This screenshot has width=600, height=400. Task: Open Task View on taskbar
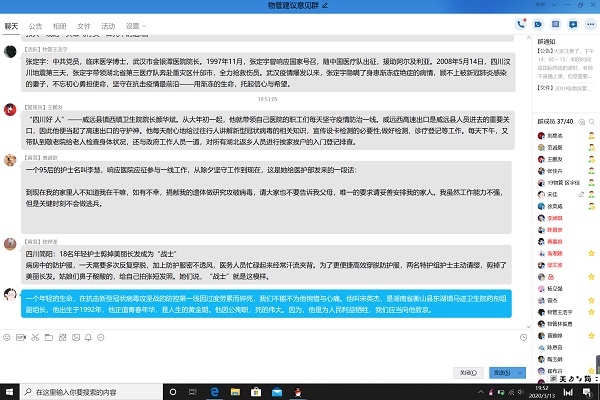pyautogui.click(x=193, y=392)
